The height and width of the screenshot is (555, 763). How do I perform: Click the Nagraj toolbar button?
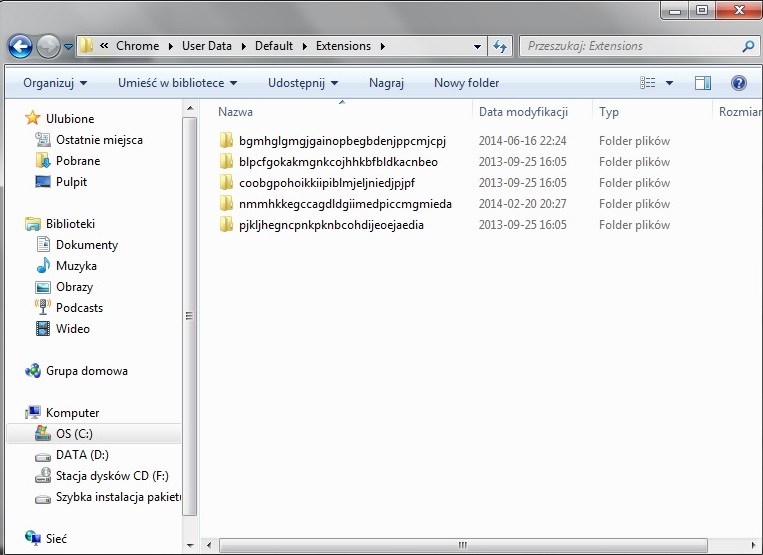[386, 83]
